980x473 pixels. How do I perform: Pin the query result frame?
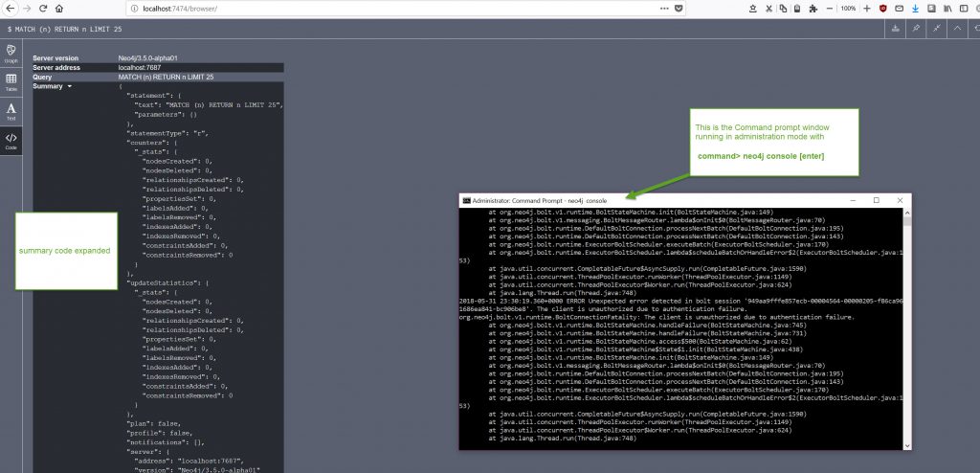tap(916, 29)
